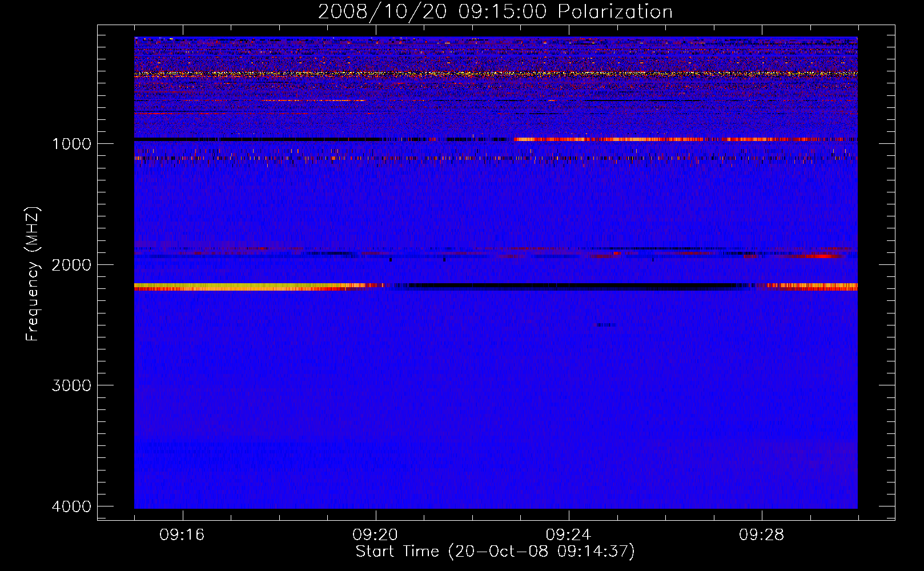Click the 2000 frequency tick label
Screen dimensions: 924x571
[x=71, y=265]
